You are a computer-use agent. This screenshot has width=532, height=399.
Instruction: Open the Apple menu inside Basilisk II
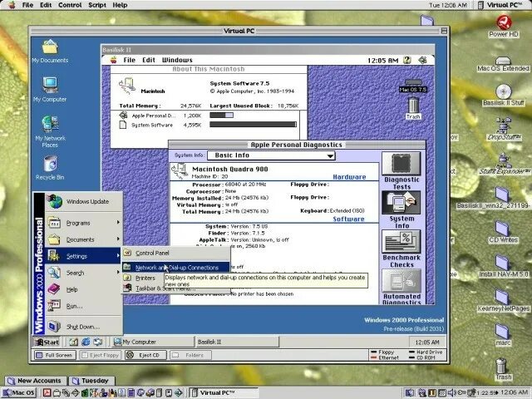(x=113, y=61)
